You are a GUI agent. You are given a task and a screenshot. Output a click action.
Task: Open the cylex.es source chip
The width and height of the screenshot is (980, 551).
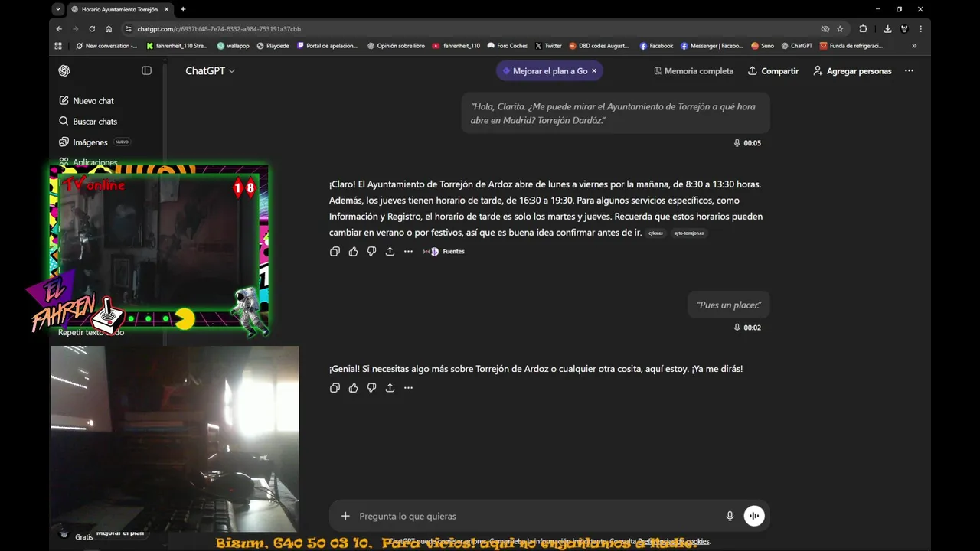[x=656, y=233]
